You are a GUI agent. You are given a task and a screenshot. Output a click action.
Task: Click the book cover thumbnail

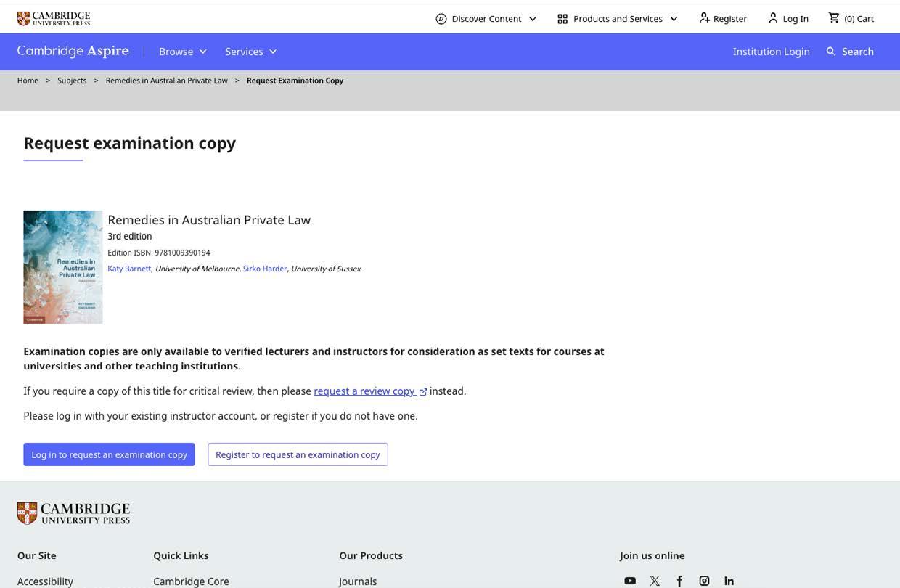click(x=63, y=267)
